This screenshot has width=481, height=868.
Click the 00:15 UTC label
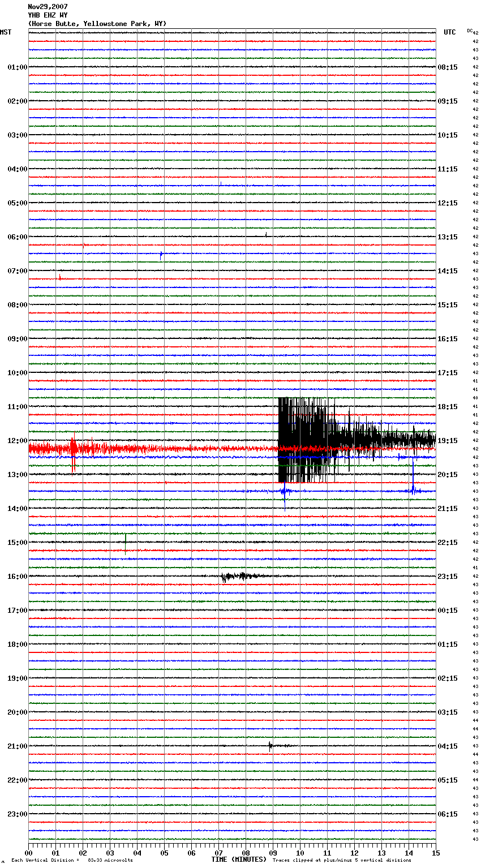click(448, 611)
